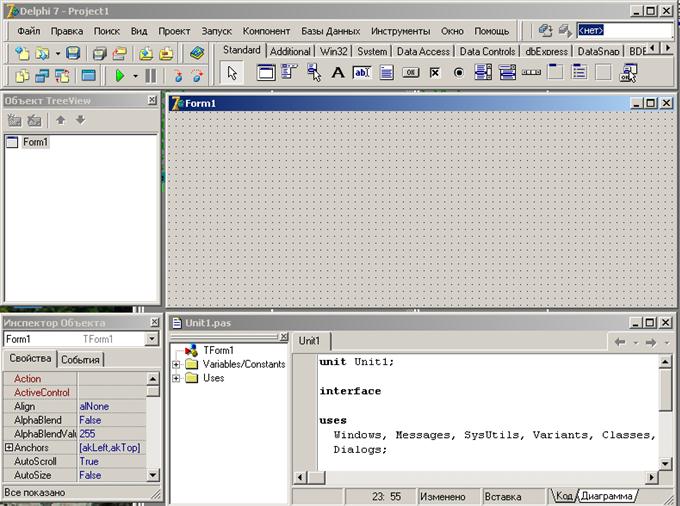This screenshot has height=506, width=680.
Task: Expand the Anchors property
Action: (x=9, y=447)
